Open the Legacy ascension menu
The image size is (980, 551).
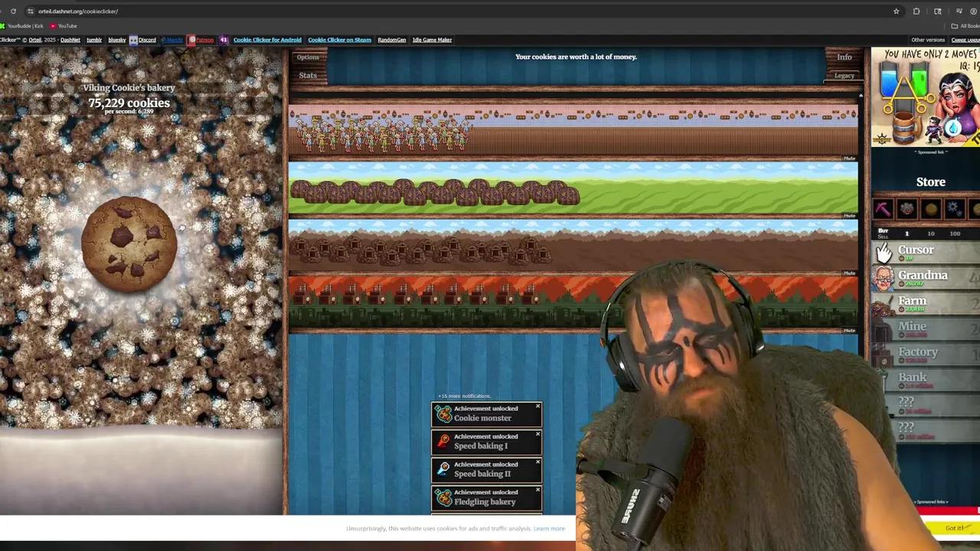pos(844,76)
